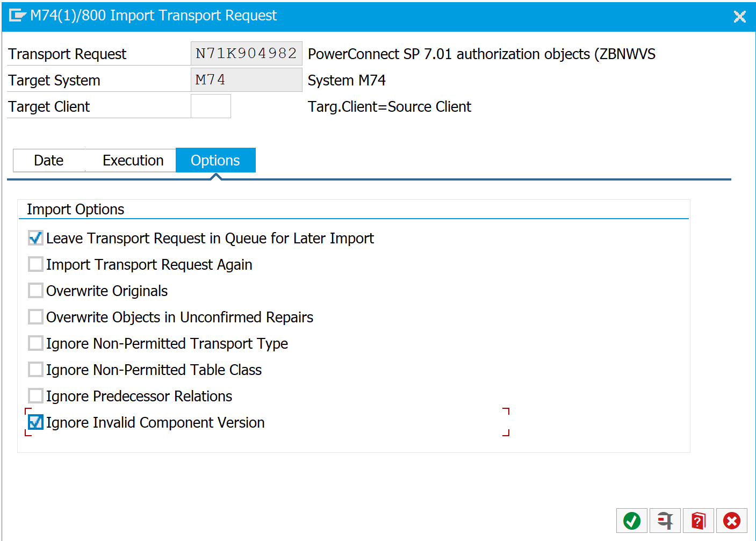
Task: Switch to the Date tab
Action: pyautogui.click(x=49, y=161)
